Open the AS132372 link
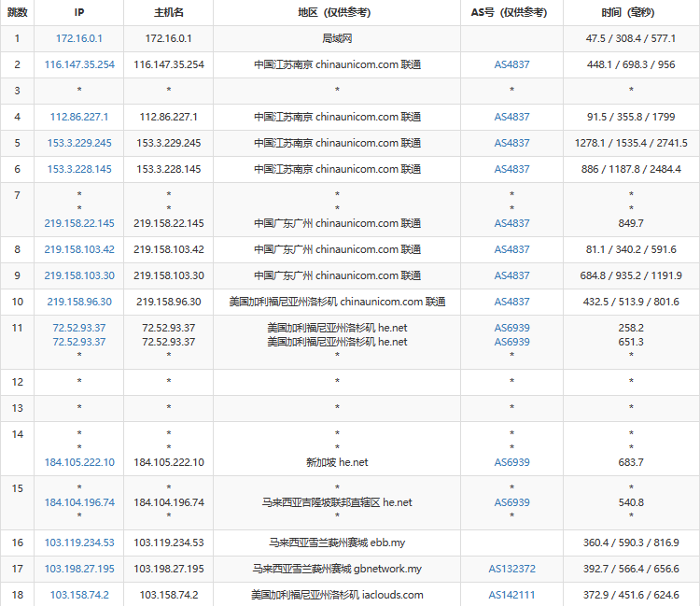Screen dimensions: 700x606 511,569
